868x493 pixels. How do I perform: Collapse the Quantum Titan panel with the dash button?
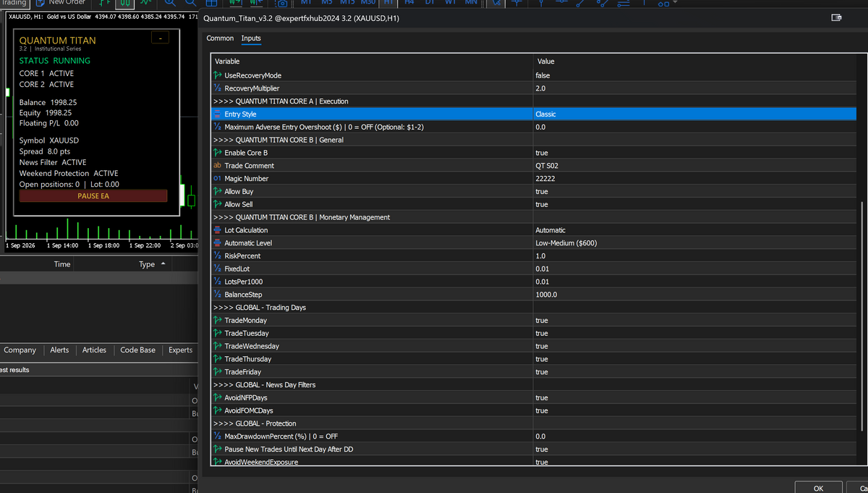click(x=160, y=38)
